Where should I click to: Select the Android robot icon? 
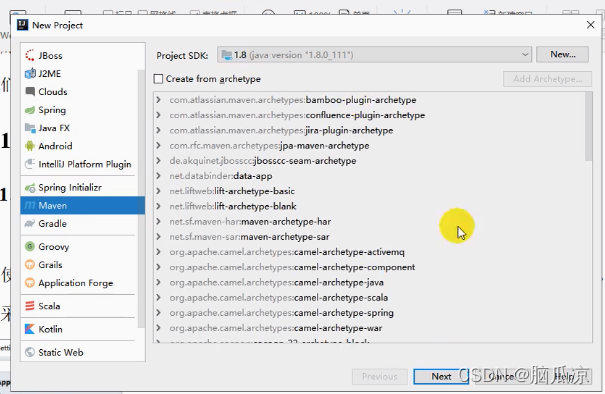pos(30,146)
